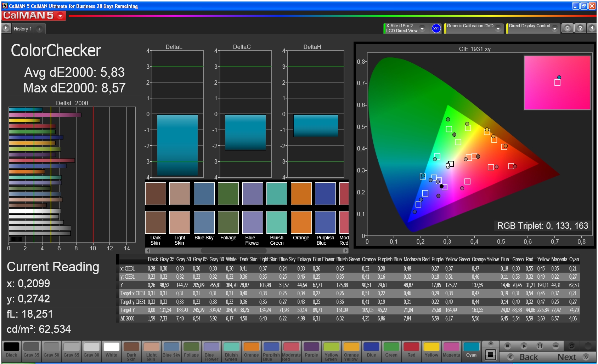Click the cd/m²: 62,534 current reading value
The width and height of the screenshot is (598, 364).
tap(39, 329)
